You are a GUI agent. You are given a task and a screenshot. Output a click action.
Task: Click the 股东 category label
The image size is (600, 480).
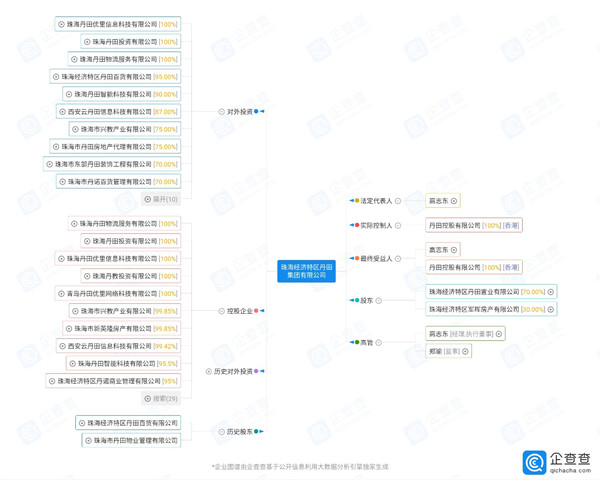click(x=367, y=301)
